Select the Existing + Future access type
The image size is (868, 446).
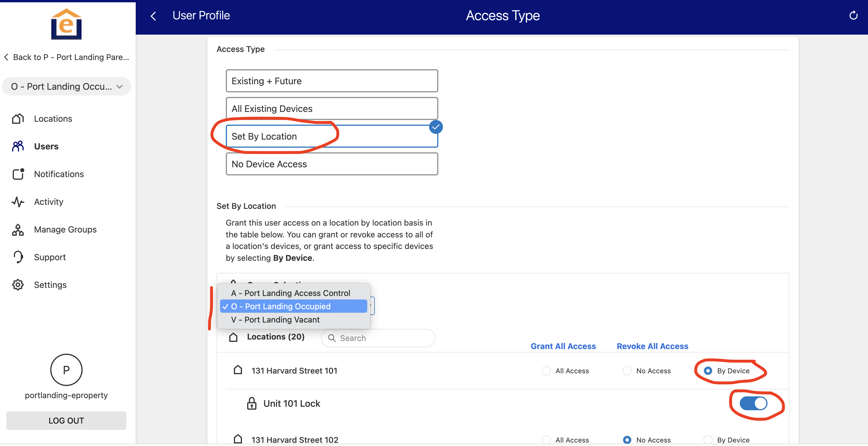(331, 81)
